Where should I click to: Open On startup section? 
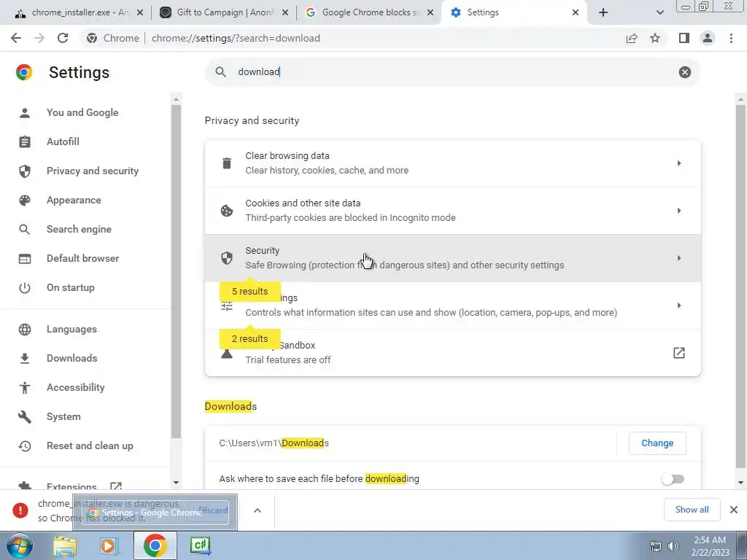71,287
